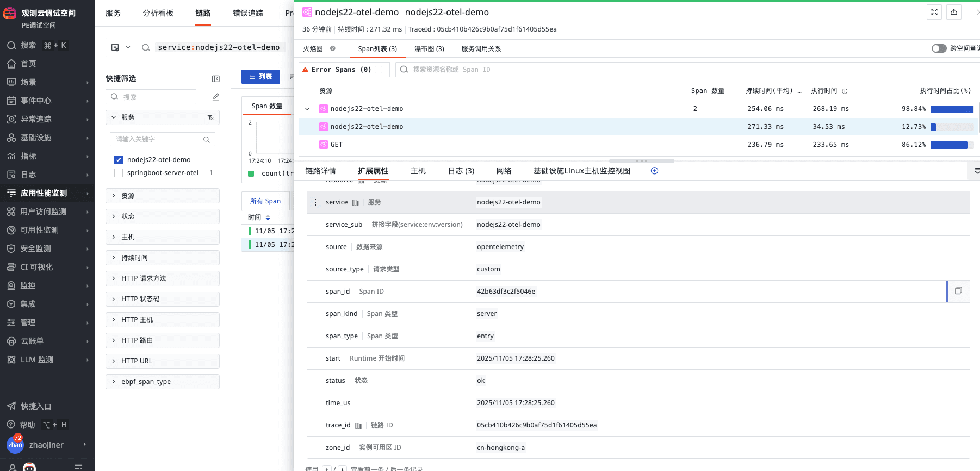Click the filter funnel icon in 服务 section
Screen dimensions: 980x471
[x=210, y=117]
